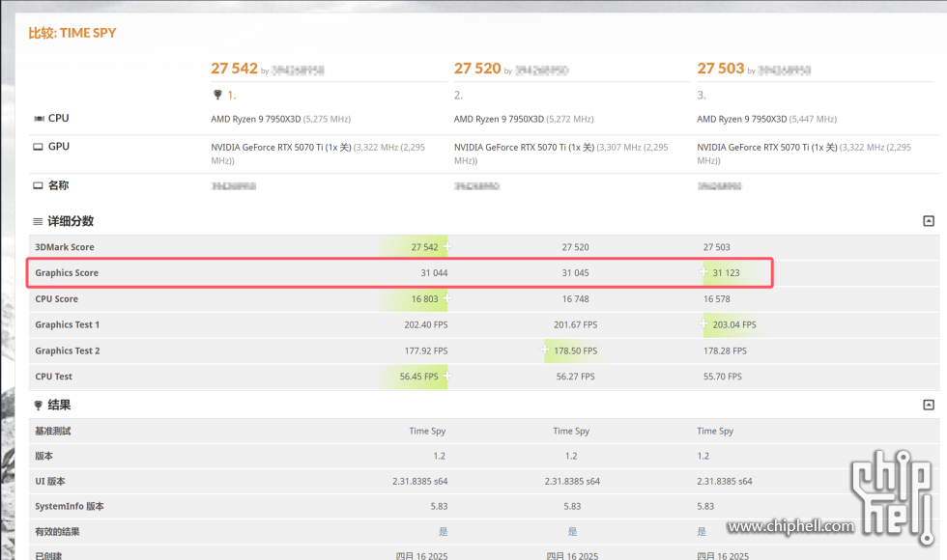Click the UI 版本 row label
Image resolution: width=947 pixels, height=560 pixels.
(50, 482)
